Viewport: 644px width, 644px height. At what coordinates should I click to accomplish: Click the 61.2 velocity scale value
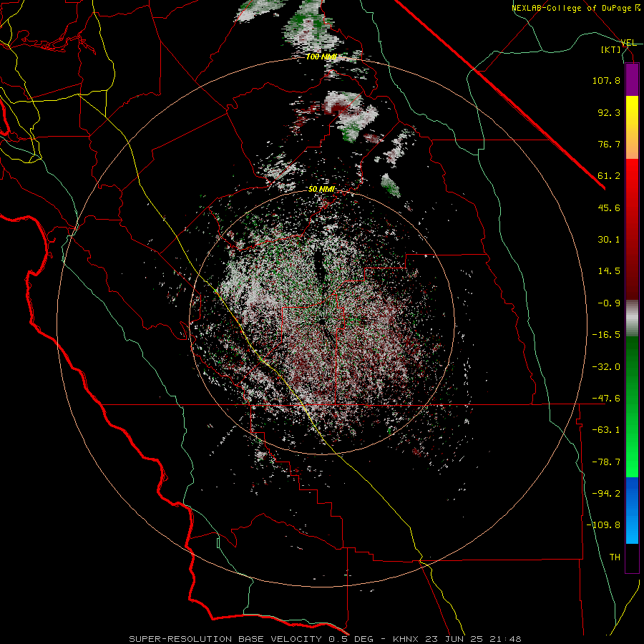point(609,176)
